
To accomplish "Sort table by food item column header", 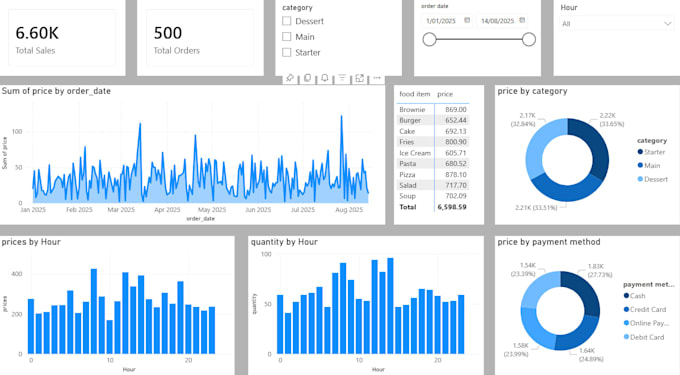I will coord(415,94).
